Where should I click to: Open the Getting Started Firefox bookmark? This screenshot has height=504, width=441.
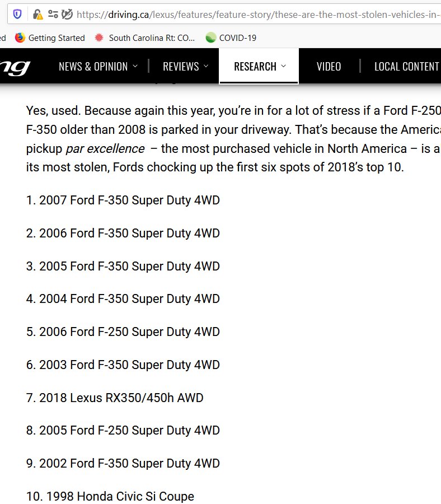[50, 38]
